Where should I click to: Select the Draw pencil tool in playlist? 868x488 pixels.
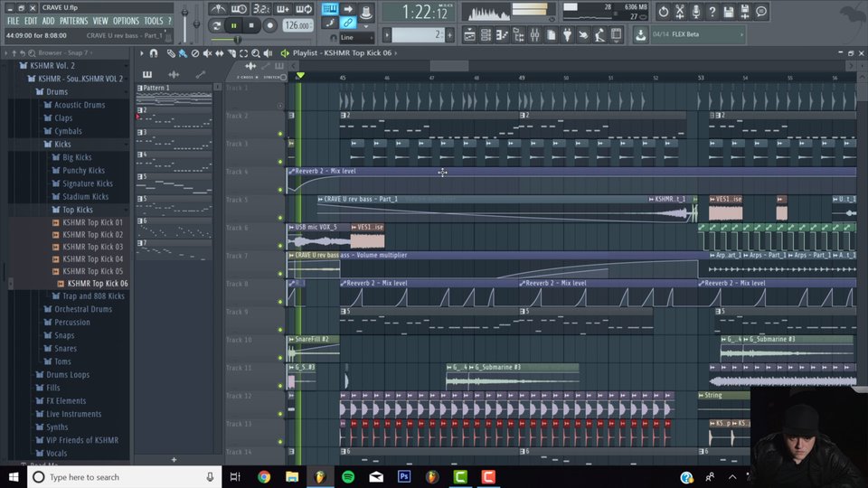tap(171, 53)
